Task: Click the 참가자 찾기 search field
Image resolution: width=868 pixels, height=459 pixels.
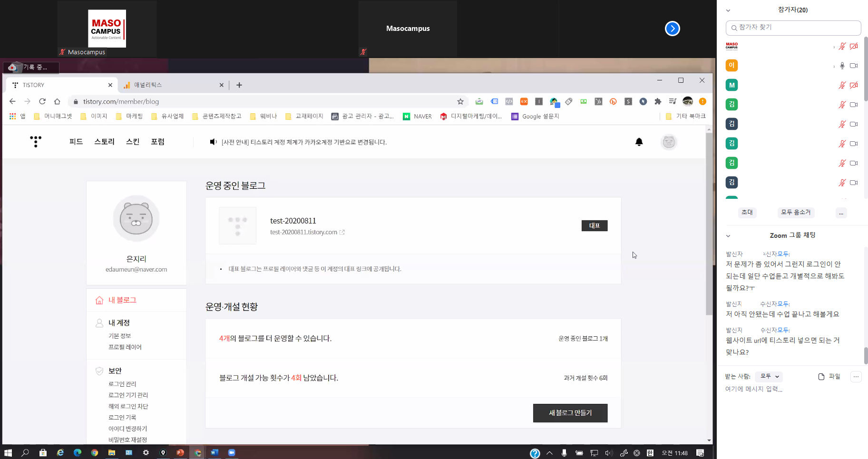Action: coord(793,28)
